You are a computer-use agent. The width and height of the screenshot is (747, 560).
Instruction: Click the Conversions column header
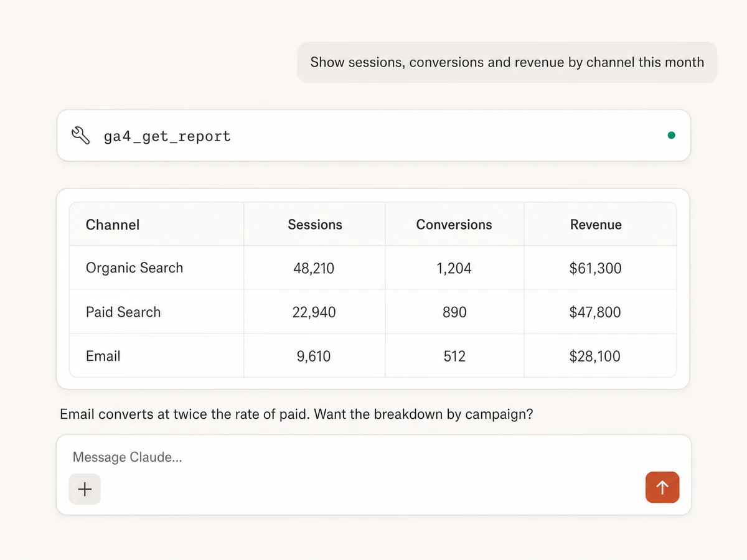454,225
